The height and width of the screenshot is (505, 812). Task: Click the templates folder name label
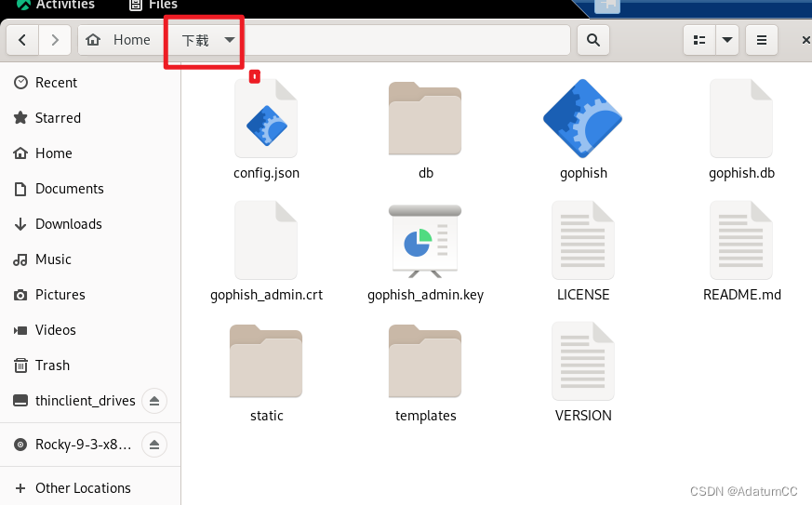pos(425,416)
